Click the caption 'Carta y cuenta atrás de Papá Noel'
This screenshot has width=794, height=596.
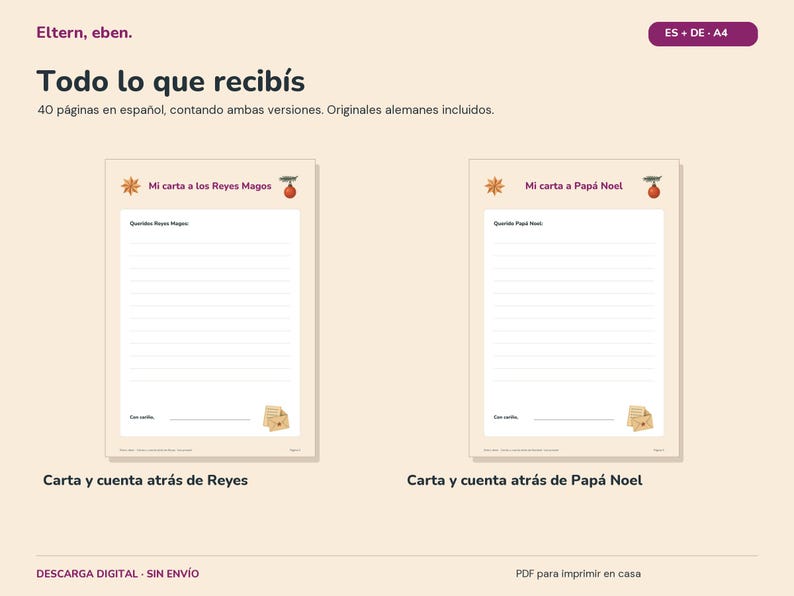tap(525, 480)
